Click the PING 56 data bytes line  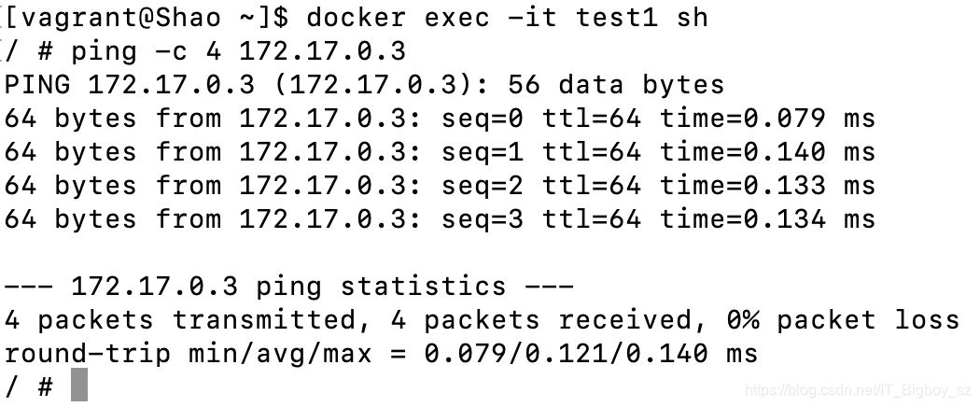tap(364, 84)
